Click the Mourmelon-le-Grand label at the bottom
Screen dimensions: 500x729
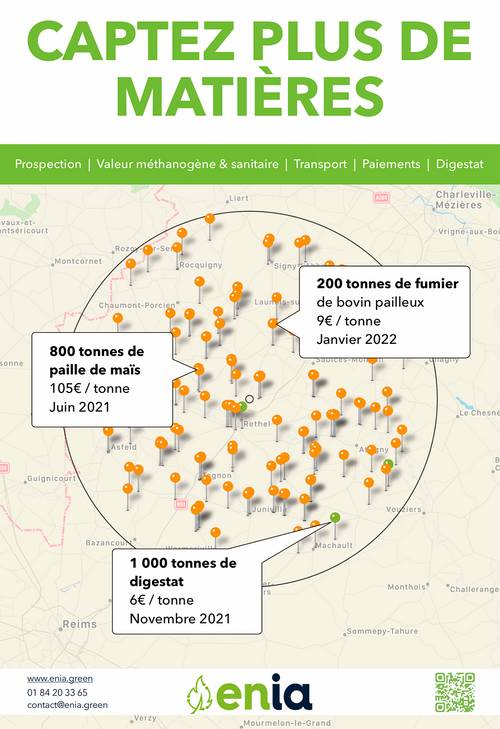click(x=287, y=723)
